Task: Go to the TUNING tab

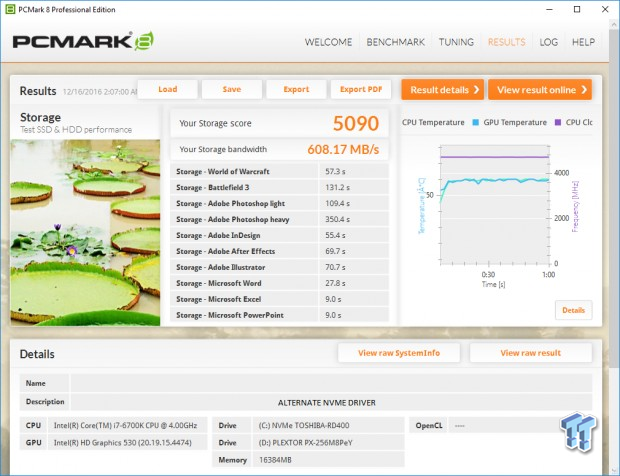Action: click(x=456, y=42)
